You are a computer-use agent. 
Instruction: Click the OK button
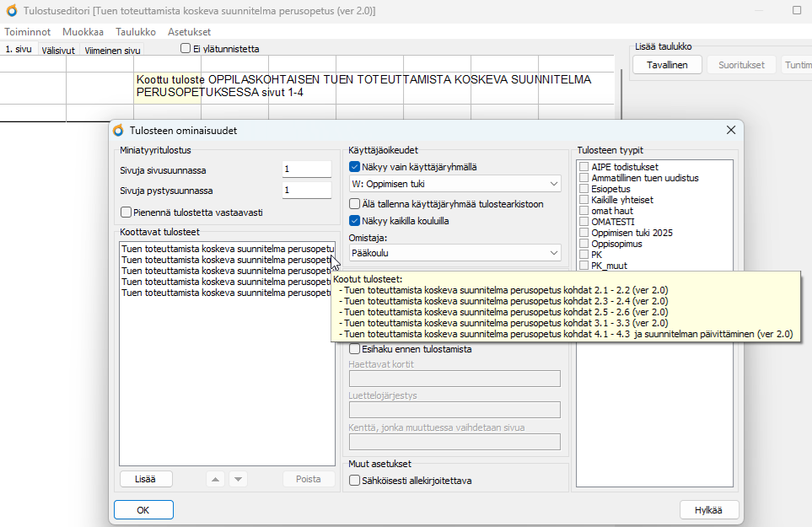(x=143, y=510)
